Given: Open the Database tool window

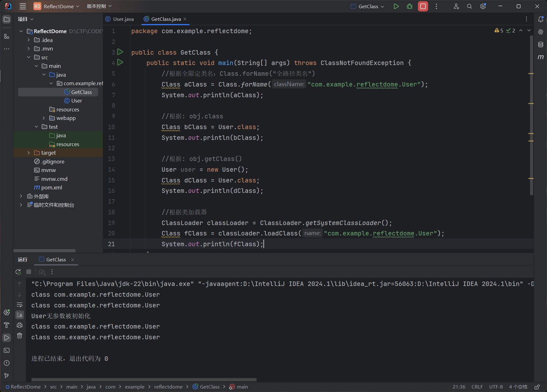Looking at the screenshot, I should click(x=541, y=45).
